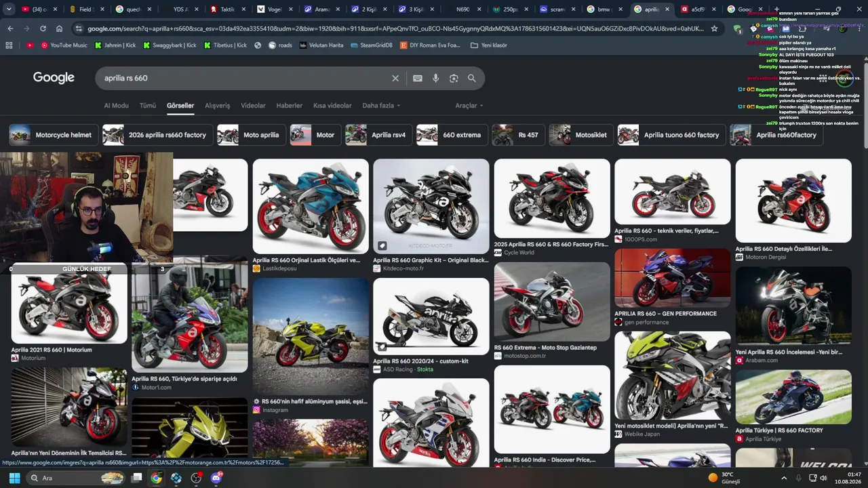868x488 pixels.
Task: Select the Görseller tab
Action: 180,106
